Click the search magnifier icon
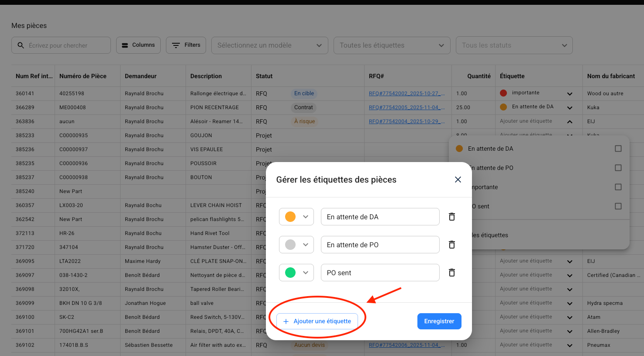This screenshot has width=644, height=356. [x=21, y=45]
